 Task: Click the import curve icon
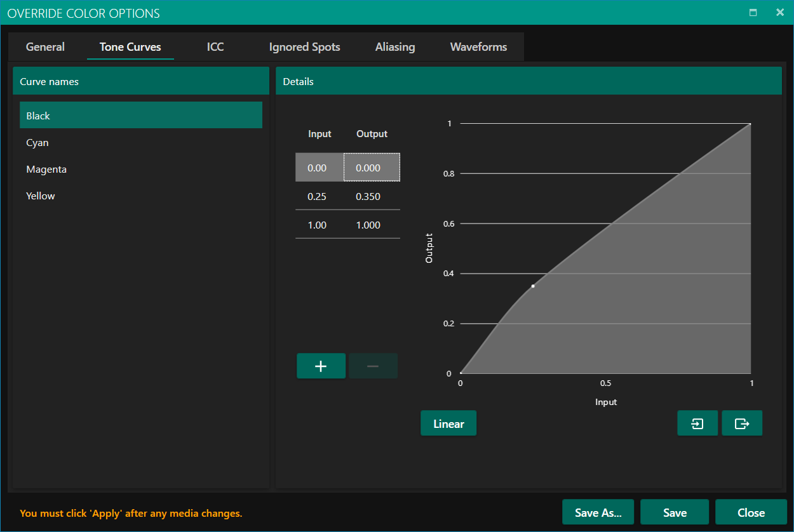click(697, 423)
